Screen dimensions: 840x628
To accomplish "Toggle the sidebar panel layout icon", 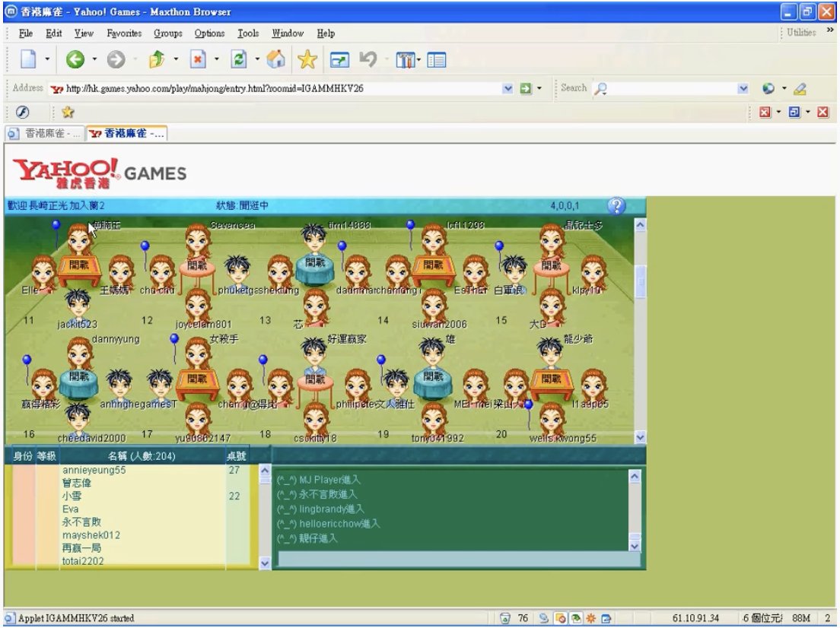I will point(437,60).
